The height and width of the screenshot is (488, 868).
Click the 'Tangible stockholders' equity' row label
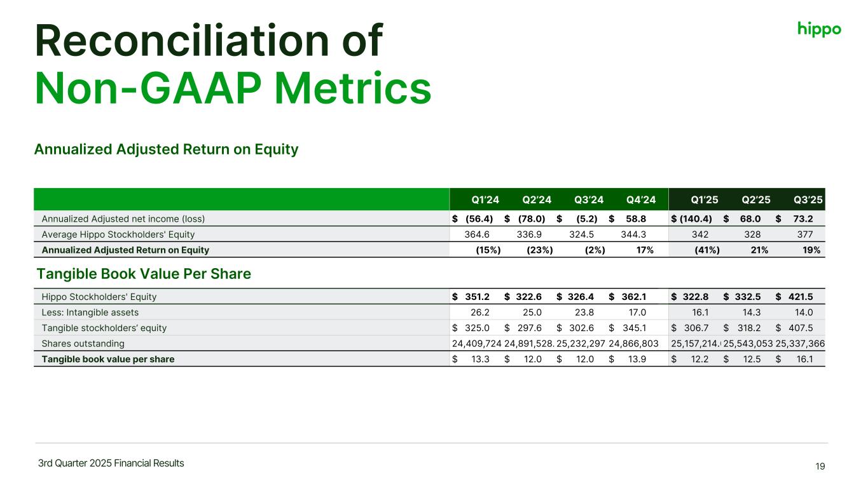point(104,328)
